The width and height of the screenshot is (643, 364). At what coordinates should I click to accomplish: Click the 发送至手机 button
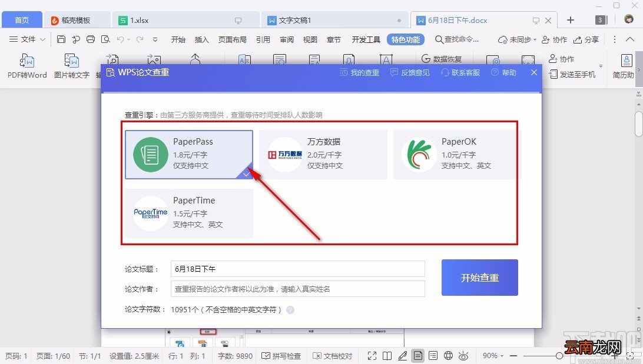click(572, 75)
